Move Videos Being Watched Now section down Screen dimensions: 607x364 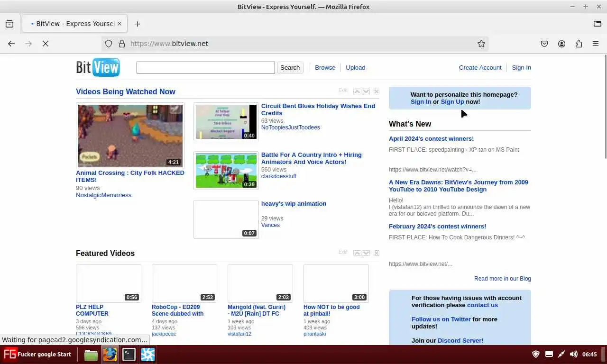click(366, 91)
